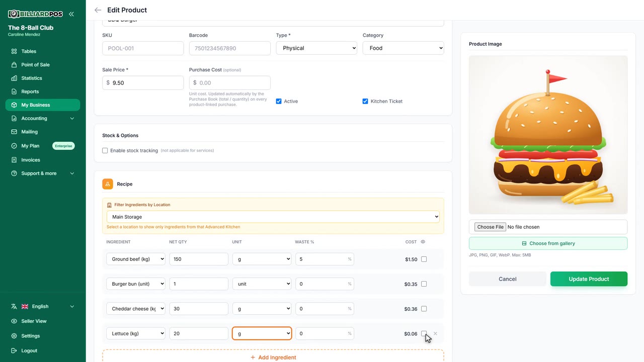Remove Lettuce ingredient with x icon
Screen dimensions: 644x362
tap(435, 333)
